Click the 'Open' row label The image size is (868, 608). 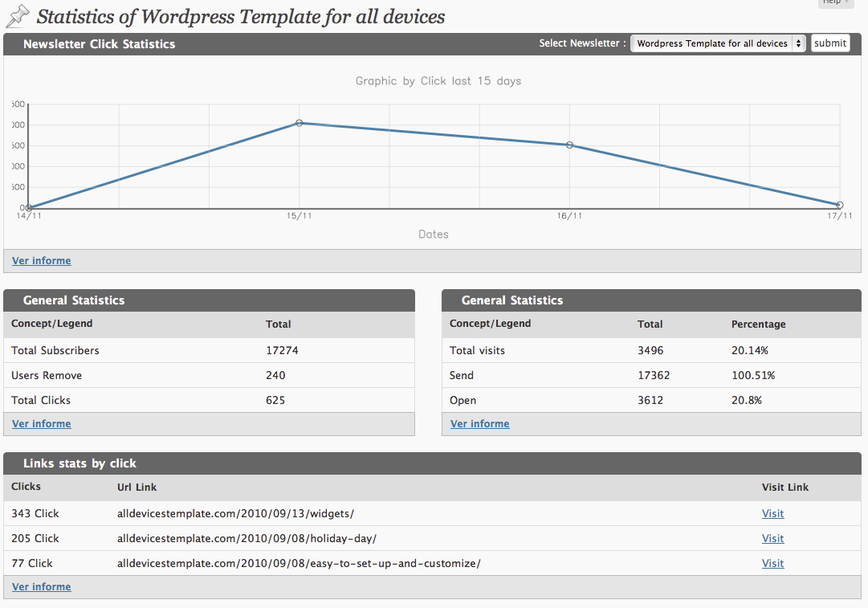pyautogui.click(x=463, y=400)
